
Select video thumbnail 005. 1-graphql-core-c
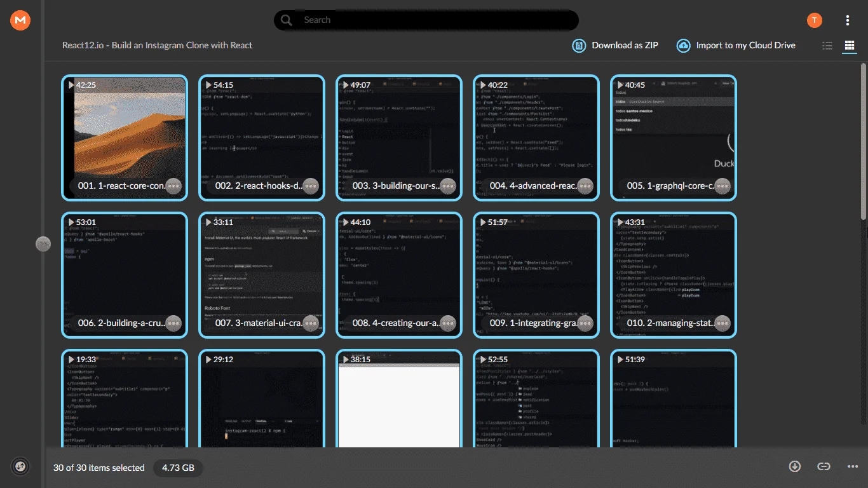(674, 138)
